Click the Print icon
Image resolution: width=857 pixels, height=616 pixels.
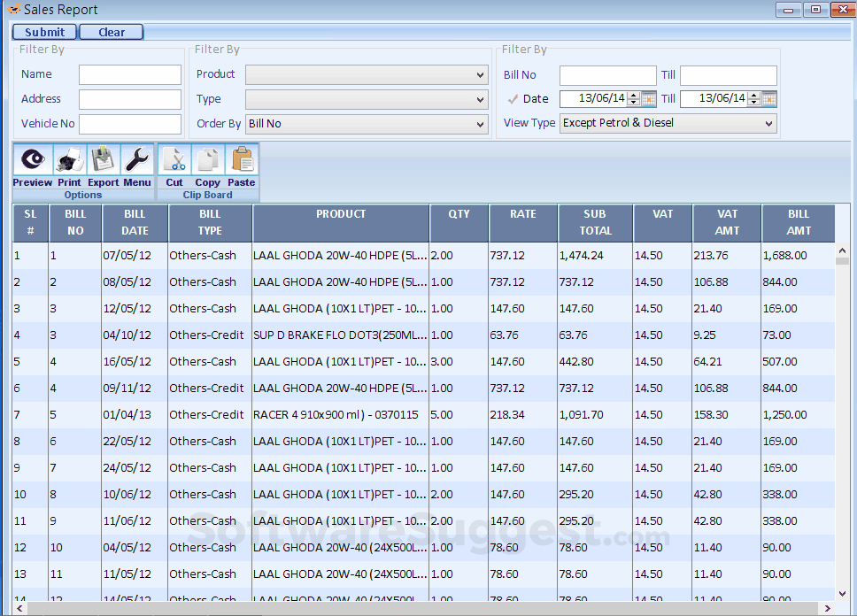[69, 159]
